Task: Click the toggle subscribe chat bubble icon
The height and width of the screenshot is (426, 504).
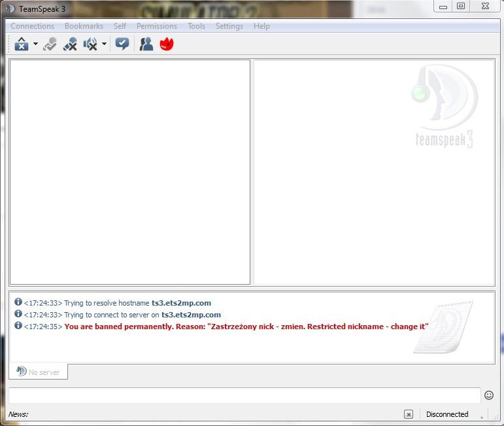Action: tap(122, 44)
